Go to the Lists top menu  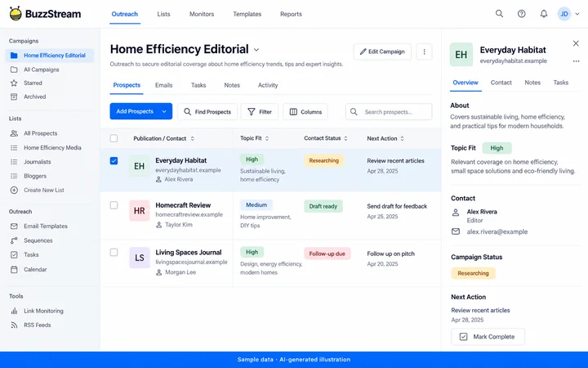(163, 14)
